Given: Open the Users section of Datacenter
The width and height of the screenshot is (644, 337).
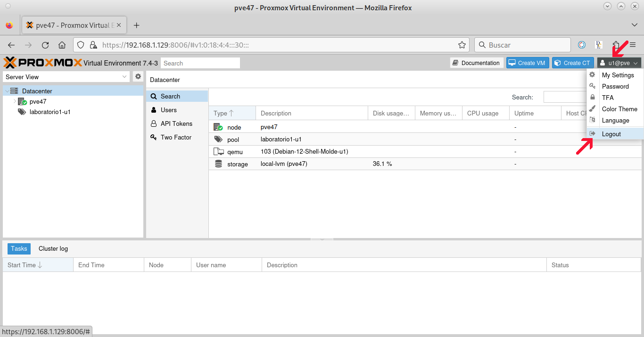Looking at the screenshot, I should click(177, 110).
